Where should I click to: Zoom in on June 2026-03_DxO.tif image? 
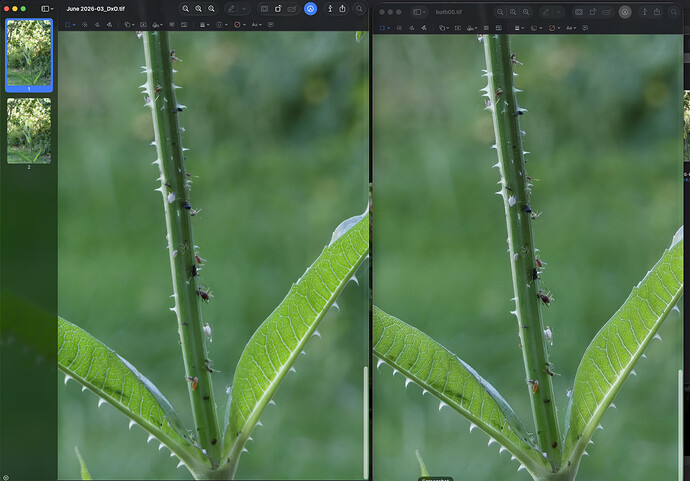(x=212, y=9)
